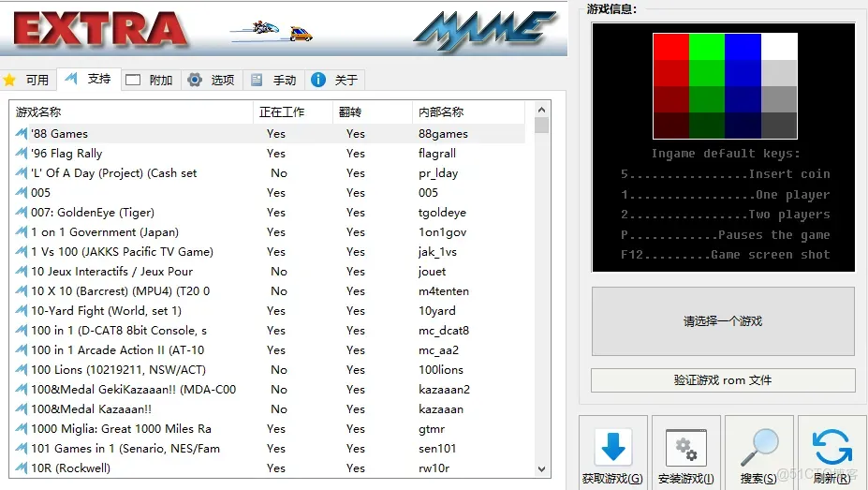Click the MAME icon beside 100&Medal GekiKazaaan!!
The image size is (868, 490).
[x=21, y=389]
